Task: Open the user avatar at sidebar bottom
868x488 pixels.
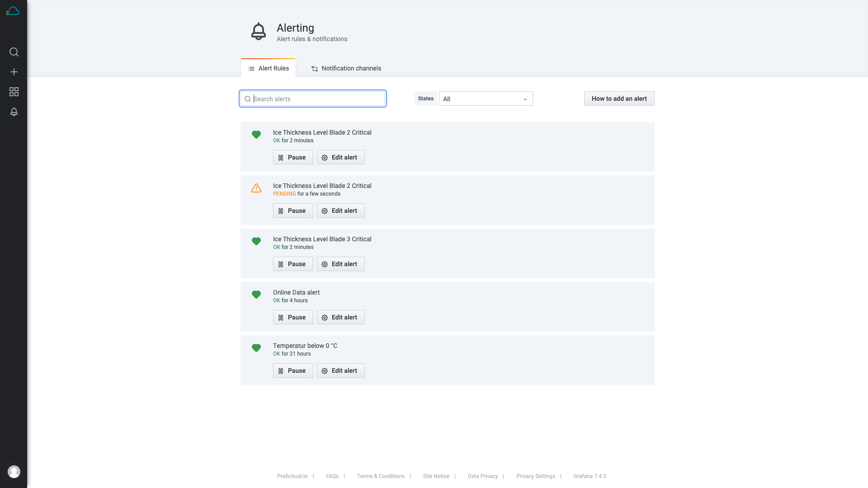Action: [x=14, y=472]
